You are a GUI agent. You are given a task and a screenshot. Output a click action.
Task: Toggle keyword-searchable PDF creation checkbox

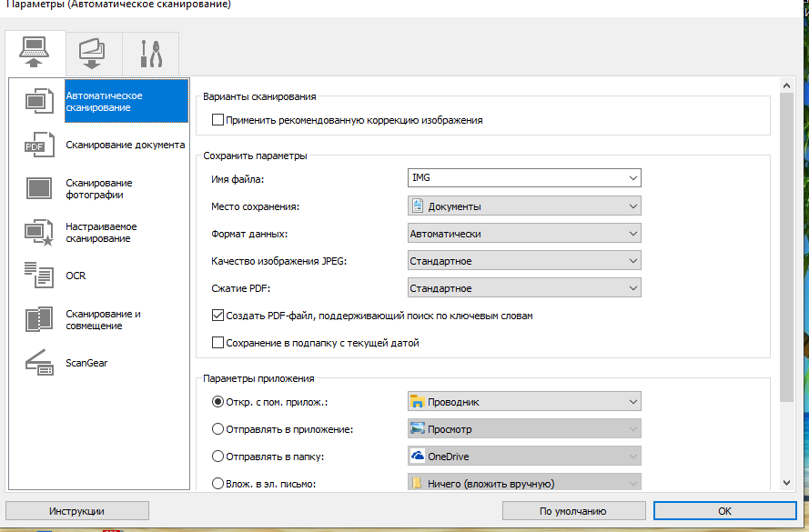tap(217, 315)
